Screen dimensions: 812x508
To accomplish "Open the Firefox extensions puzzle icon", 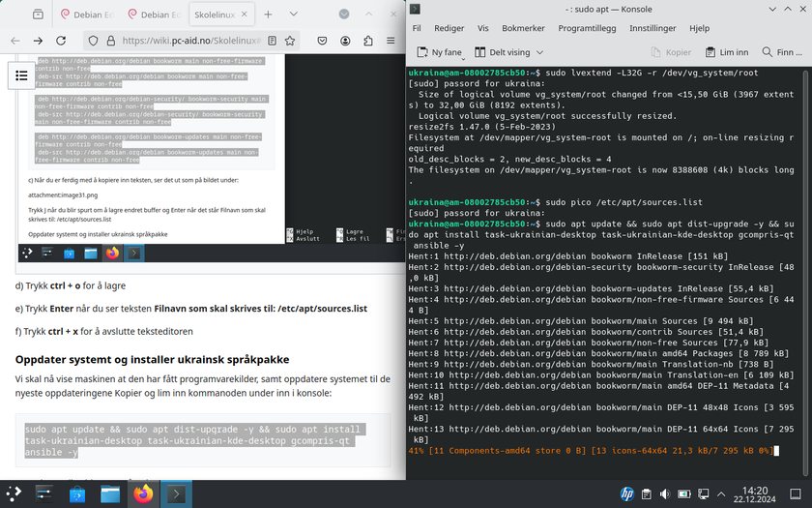I will pyautogui.click(x=370, y=42).
